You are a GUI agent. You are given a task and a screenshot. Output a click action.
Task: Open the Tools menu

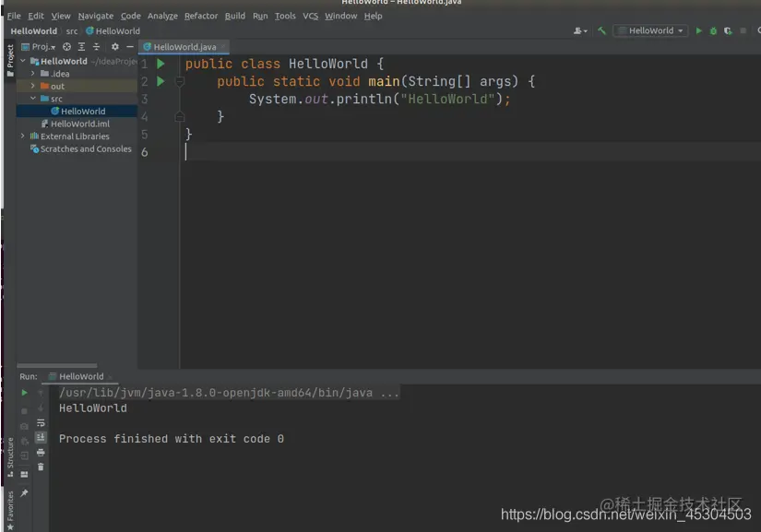pyautogui.click(x=285, y=16)
